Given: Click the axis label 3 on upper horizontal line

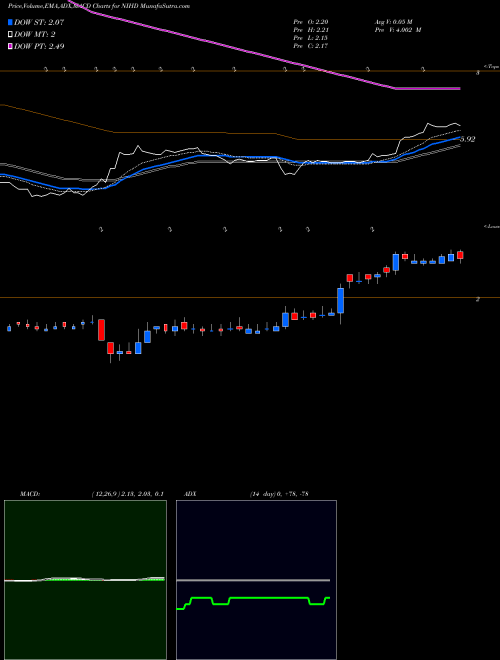Looking at the screenshot, I should tap(478, 73).
